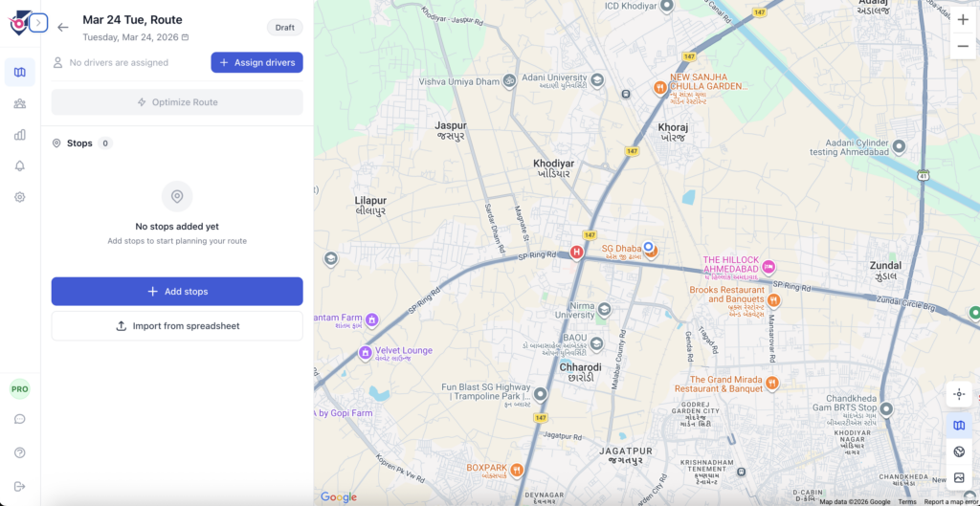Image resolution: width=980 pixels, height=506 pixels.
Task: Click Optimize Route button
Action: [x=177, y=101]
